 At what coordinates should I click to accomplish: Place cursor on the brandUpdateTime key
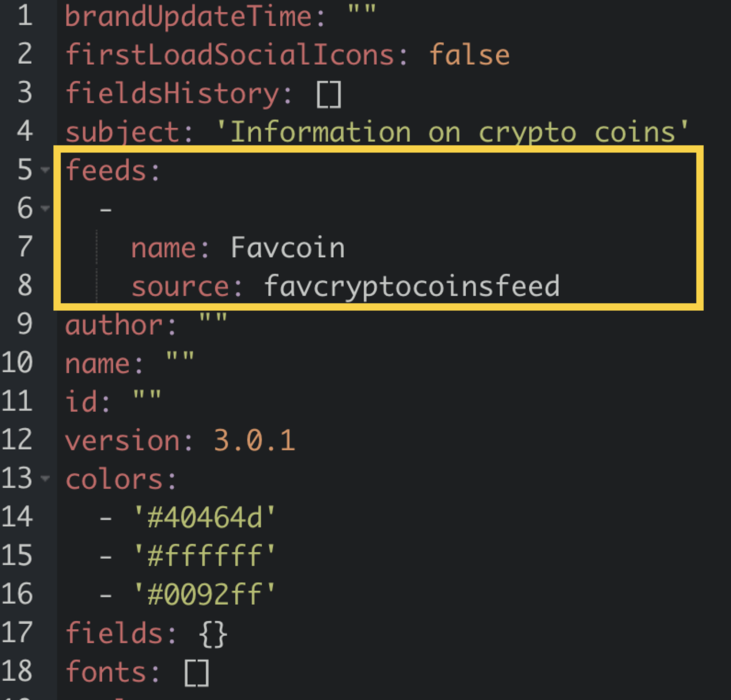(x=188, y=16)
